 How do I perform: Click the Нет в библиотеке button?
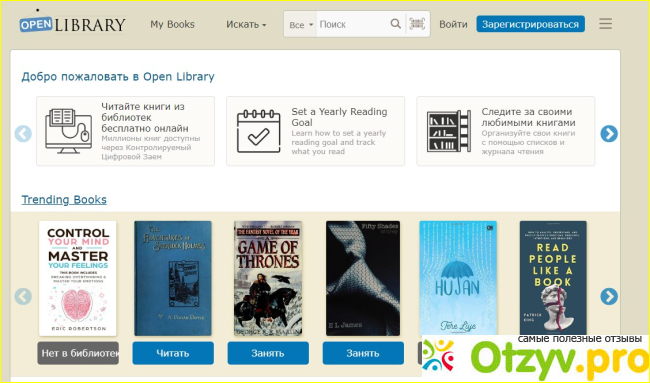pos(78,353)
